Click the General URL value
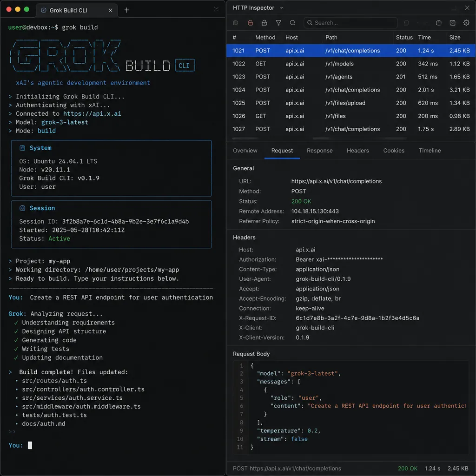Screen dimensions: 476x476 click(337, 181)
